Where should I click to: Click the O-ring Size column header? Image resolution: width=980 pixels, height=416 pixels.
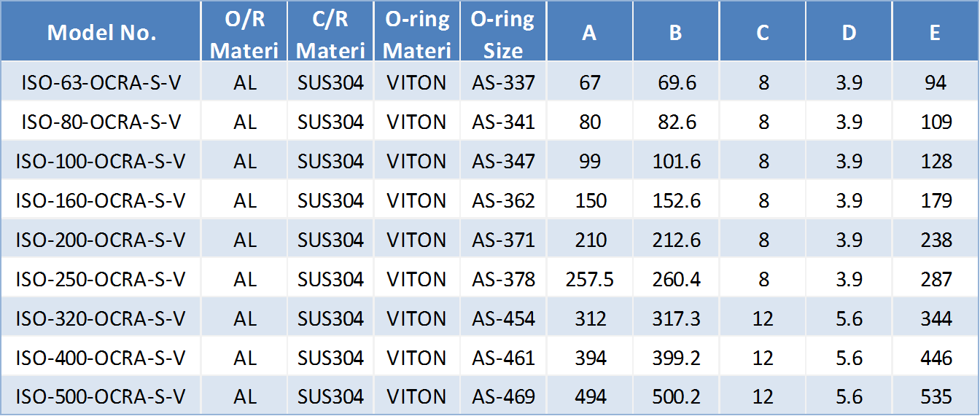point(503,31)
